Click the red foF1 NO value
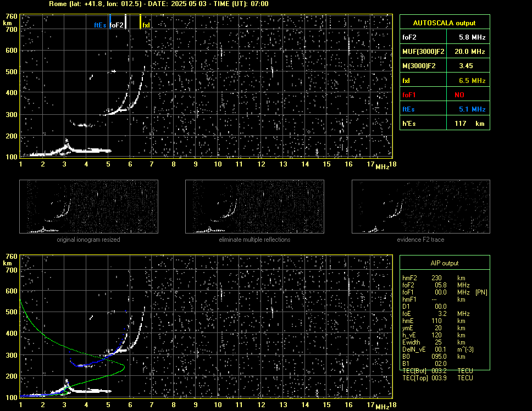This screenshot has height=411, width=532. point(459,95)
